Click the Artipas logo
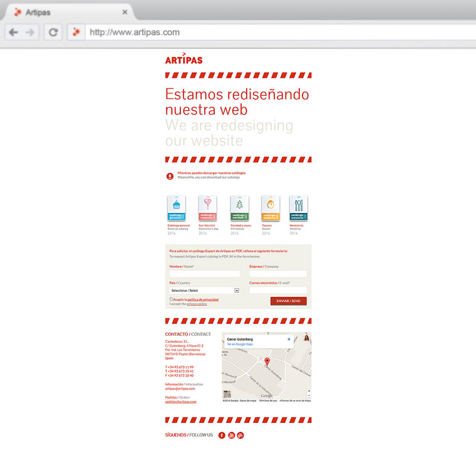This screenshot has width=476, height=458. (184, 58)
